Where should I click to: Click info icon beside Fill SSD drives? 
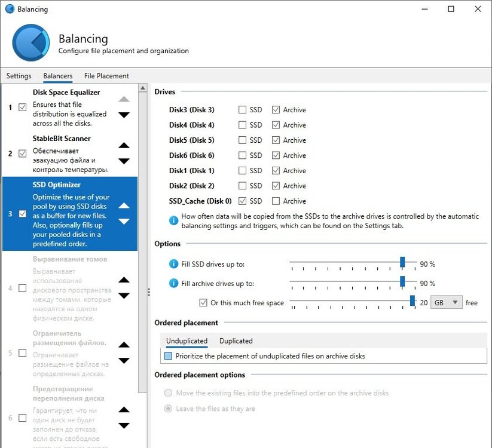[x=173, y=264]
